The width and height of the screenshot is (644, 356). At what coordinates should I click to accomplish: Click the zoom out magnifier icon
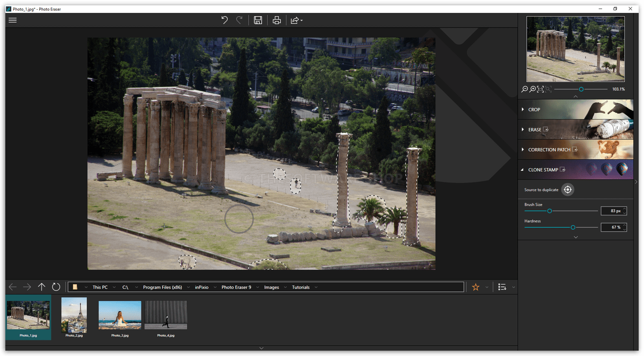(524, 89)
